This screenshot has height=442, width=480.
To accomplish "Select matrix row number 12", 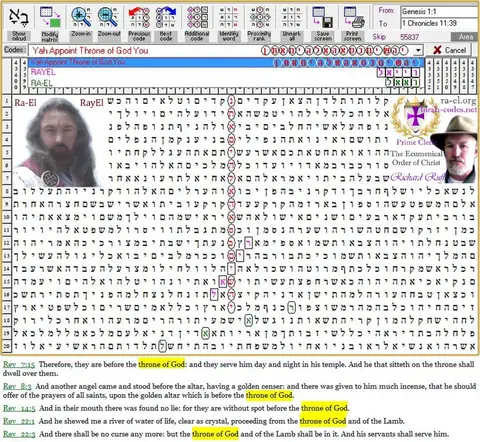I will 6,243.
